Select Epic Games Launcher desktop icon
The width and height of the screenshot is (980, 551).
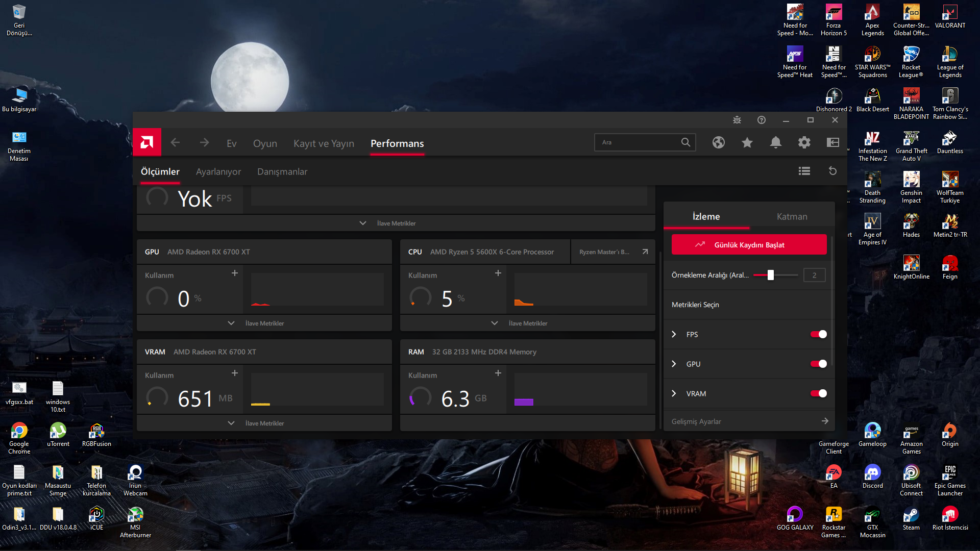pyautogui.click(x=950, y=481)
